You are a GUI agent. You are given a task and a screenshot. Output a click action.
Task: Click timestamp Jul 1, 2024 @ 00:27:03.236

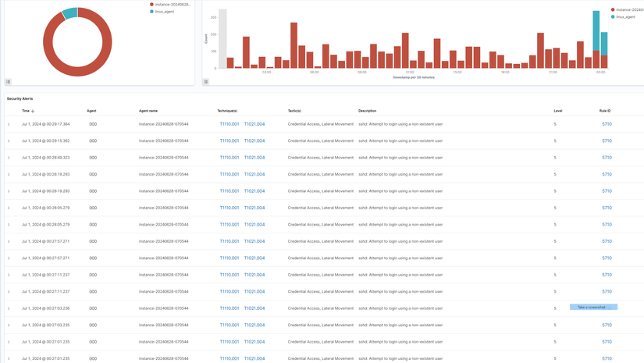[45, 308]
